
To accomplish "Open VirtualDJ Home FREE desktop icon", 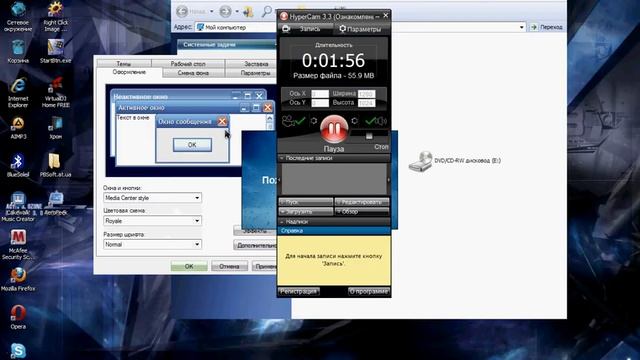I will [x=56, y=93].
